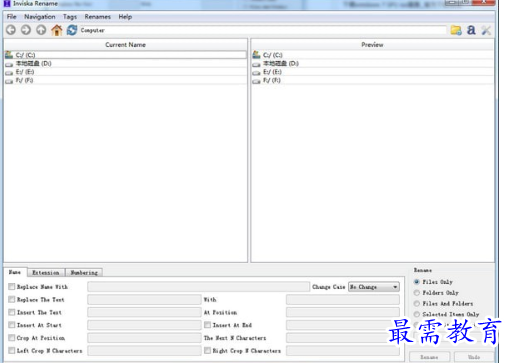Click the Rename button
The image size is (510, 363).
[x=429, y=357]
